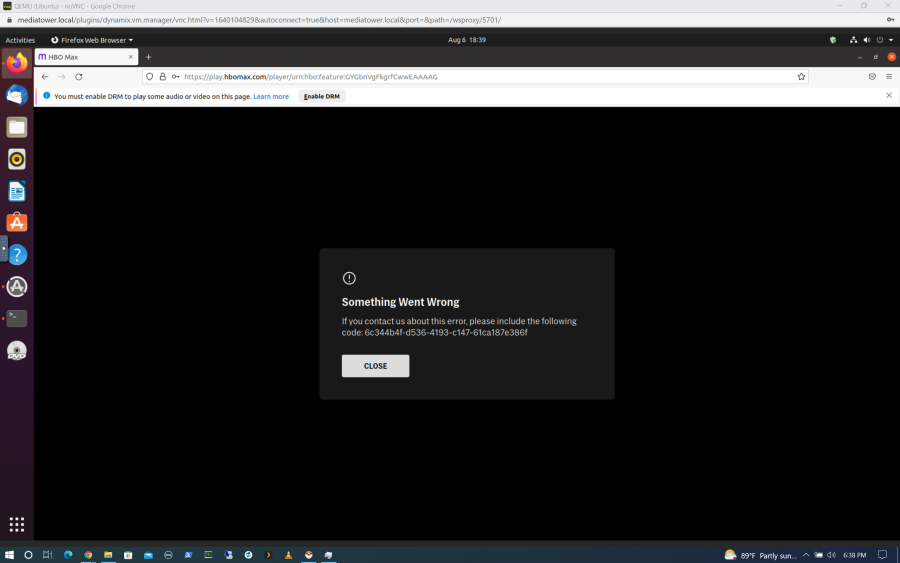Open the Files manager in the dock

[17, 127]
